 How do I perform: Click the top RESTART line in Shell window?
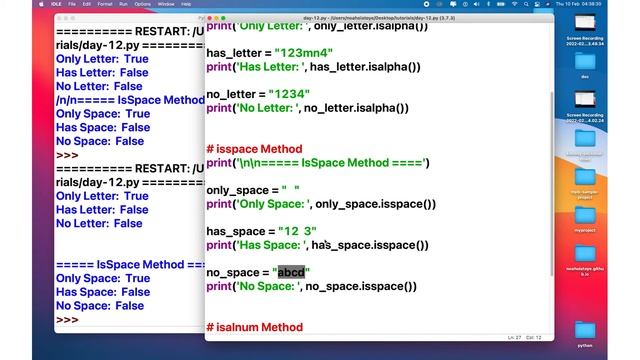[x=130, y=31]
